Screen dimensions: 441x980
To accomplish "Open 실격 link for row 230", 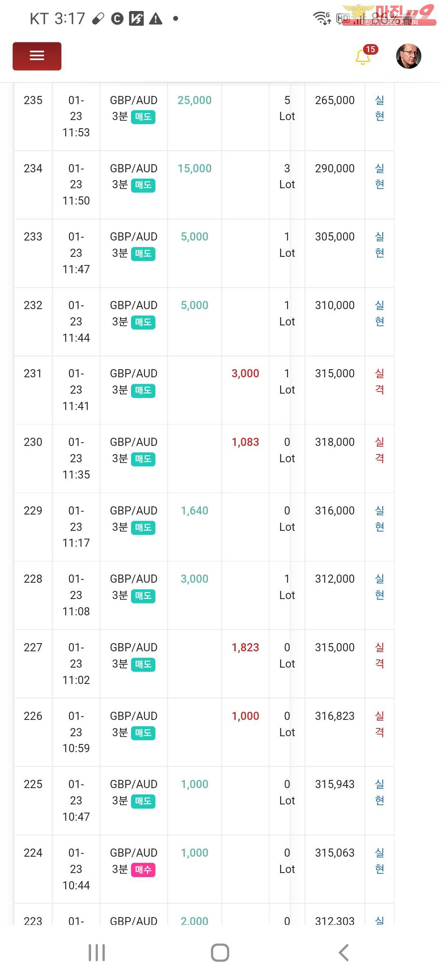I will 379,450.
